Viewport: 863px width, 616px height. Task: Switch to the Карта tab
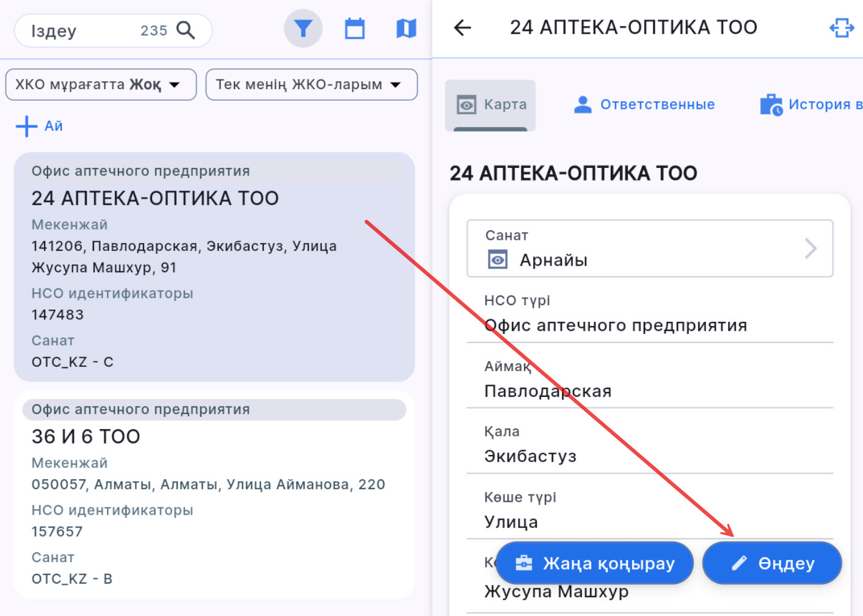click(x=490, y=105)
